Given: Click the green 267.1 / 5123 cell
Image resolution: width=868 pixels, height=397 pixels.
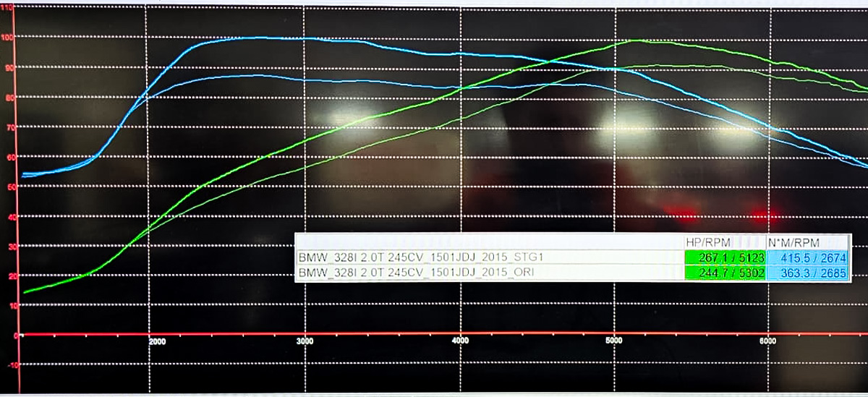Looking at the screenshot, I should pyautogui.click(x=725, y=257).
